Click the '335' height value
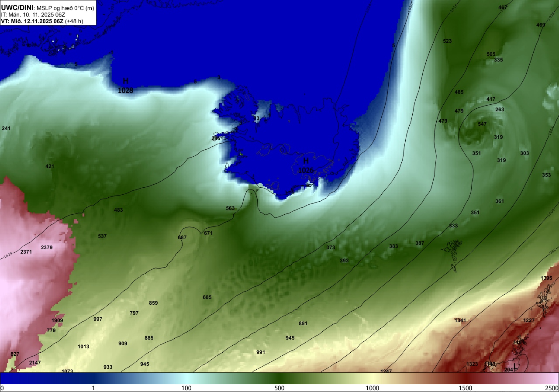This screenshot has width=559, height=392. pyautogui.click(x=499, y=60)
